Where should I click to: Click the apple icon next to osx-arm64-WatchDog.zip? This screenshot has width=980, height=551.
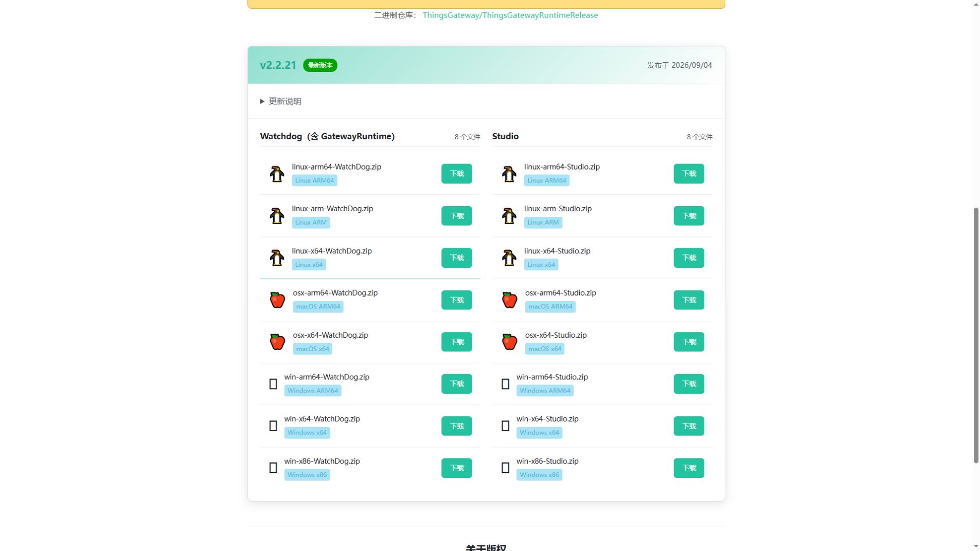(x=277, y=300)
